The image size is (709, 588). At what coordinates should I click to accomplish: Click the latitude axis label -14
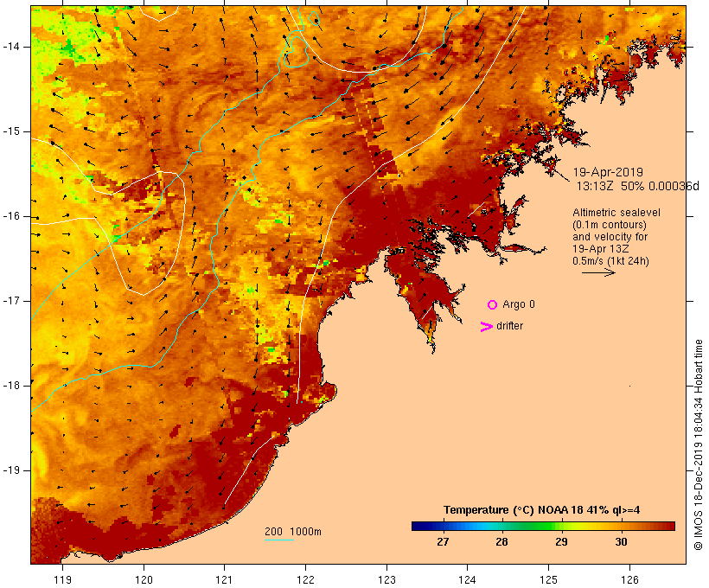click(x=11, y=47)
